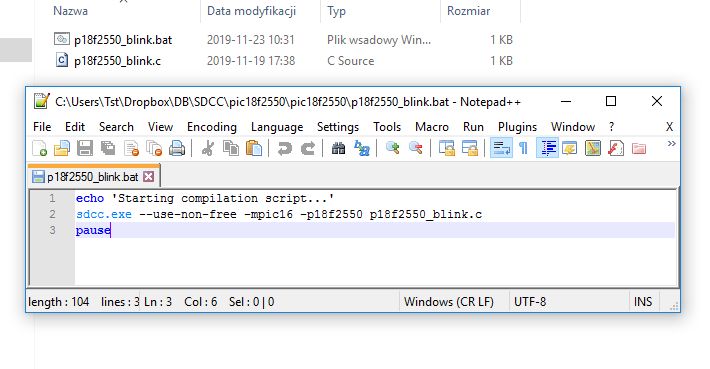
Task: Open the File menu
Action: [42, 127]
